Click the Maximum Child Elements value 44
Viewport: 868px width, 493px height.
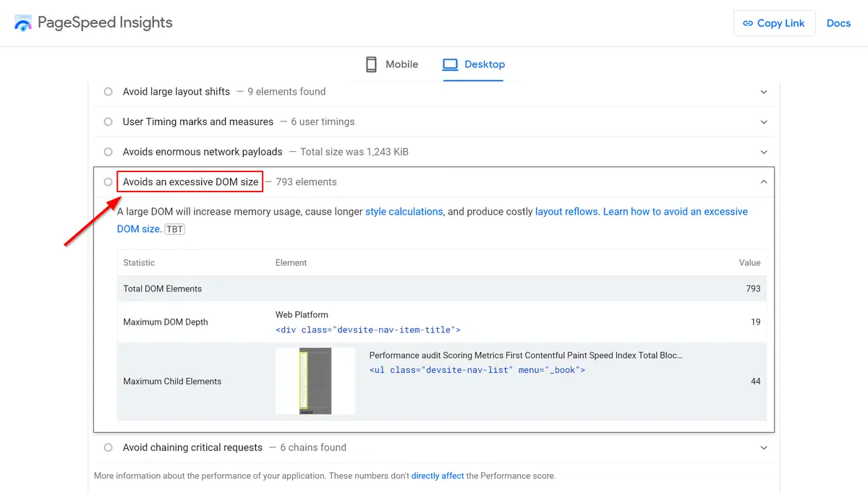(755, 381)
